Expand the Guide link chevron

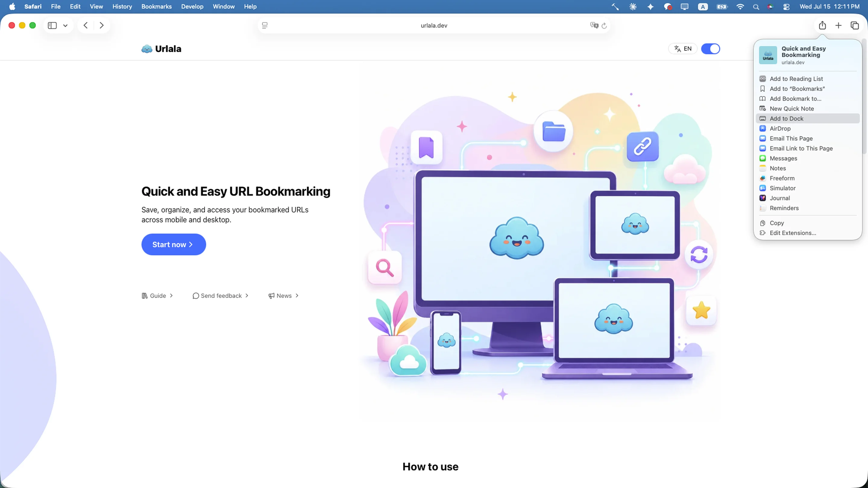click(x=171, y=295)
